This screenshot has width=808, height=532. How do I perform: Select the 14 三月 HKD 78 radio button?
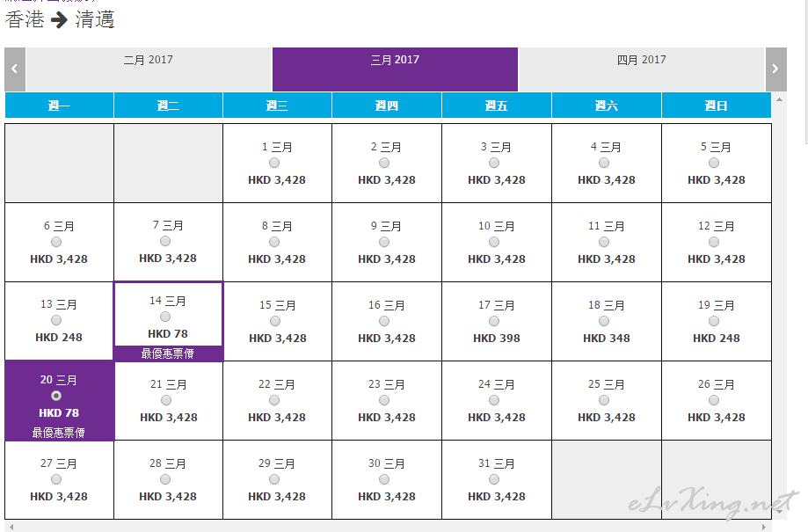tap(165, 317)
